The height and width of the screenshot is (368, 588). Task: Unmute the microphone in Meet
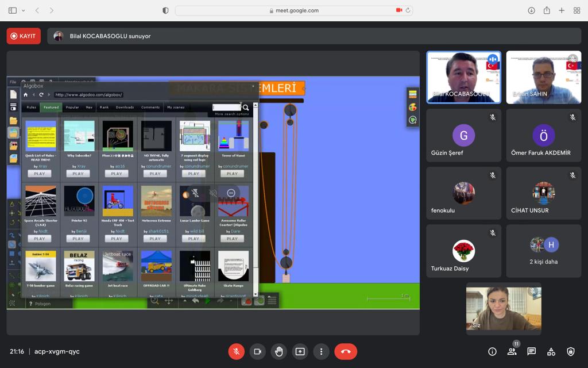(236, 352)
